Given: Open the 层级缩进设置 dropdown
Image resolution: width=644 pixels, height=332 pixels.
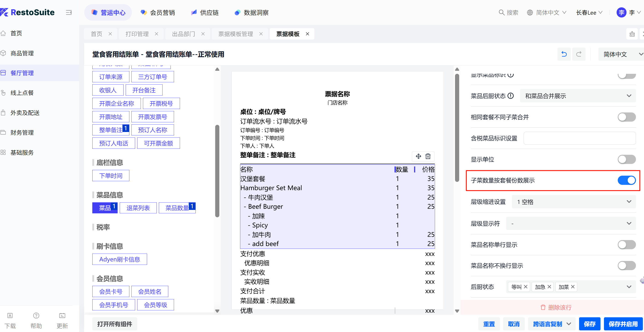Looking at the screenshot, I should 574,202.
